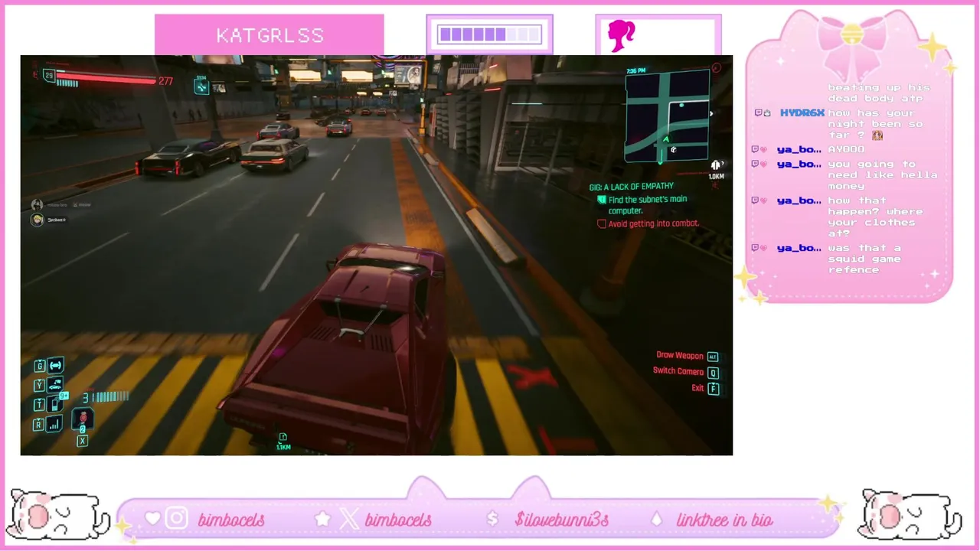This screenshot has width=980, height=551.
Task: Click the minimap in the game HUD
Action: [x=667, y=116]
